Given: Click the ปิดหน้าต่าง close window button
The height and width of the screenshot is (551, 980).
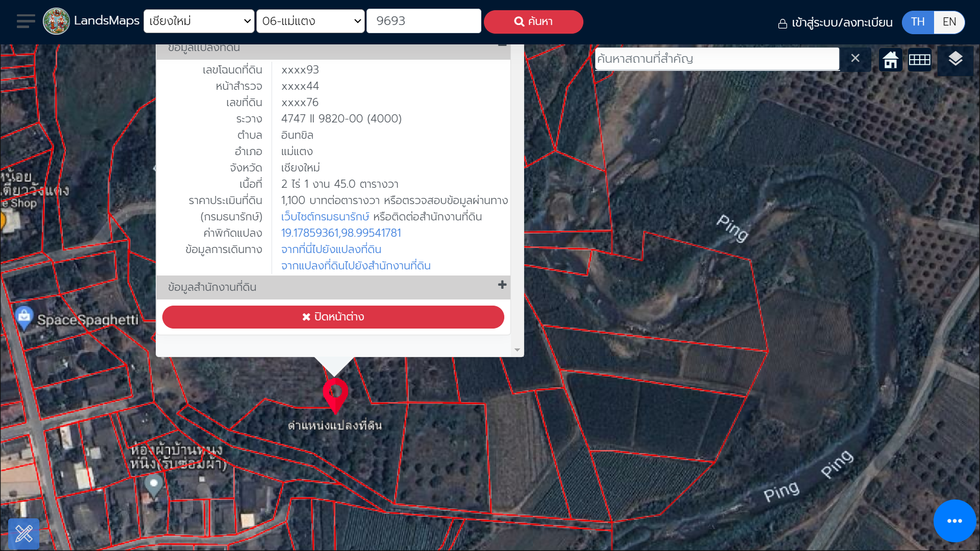Looking at the screenshot, I should tap(333, 317).
